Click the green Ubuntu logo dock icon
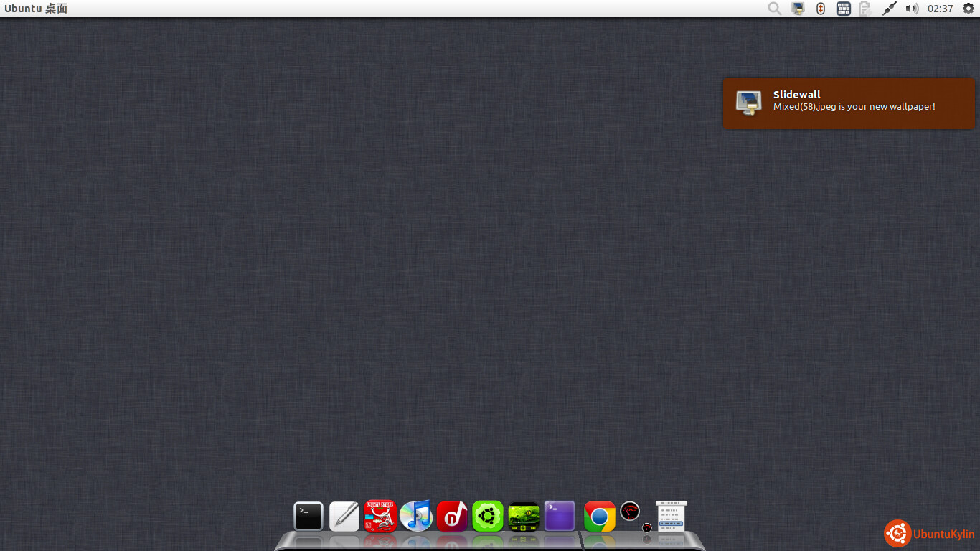This screenshot has width=980, height=551. pyautogui.click(x=488, y=516)
